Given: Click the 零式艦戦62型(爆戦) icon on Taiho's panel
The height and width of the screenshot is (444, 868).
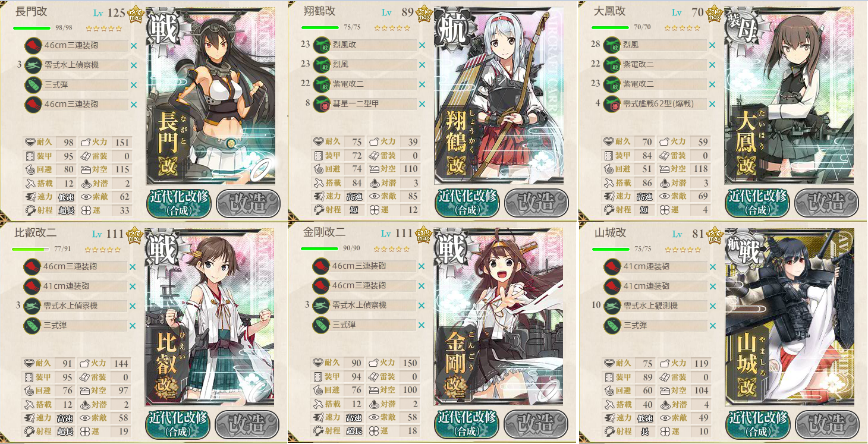Looking at the screenshot, I should click(612, 104).
